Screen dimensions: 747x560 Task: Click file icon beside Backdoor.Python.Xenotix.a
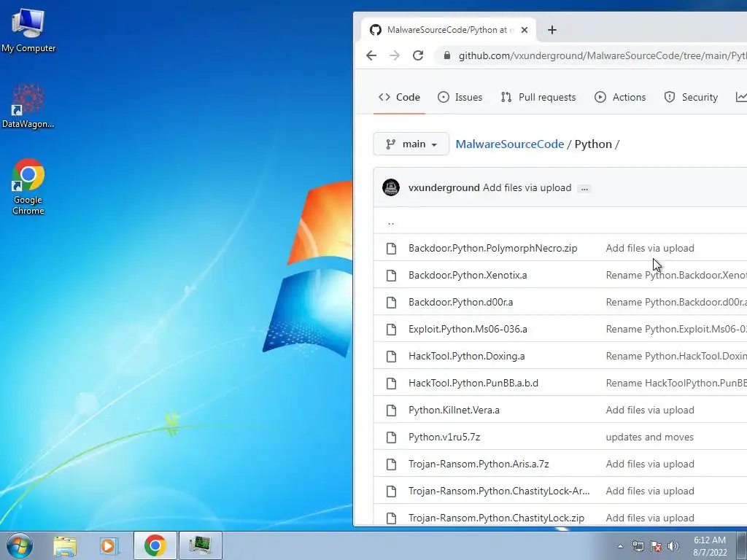(391, 275)
